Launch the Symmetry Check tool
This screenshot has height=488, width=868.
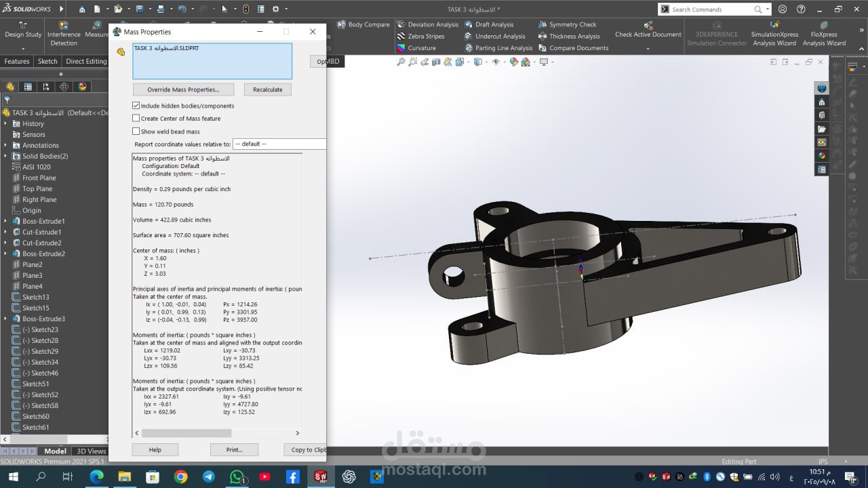point(542,25)
